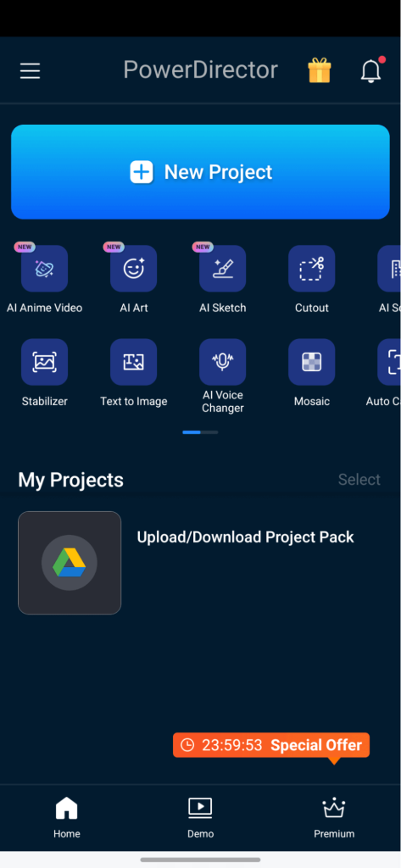Open the AI Art tool

pyautogui.click(x=133, y=269)
